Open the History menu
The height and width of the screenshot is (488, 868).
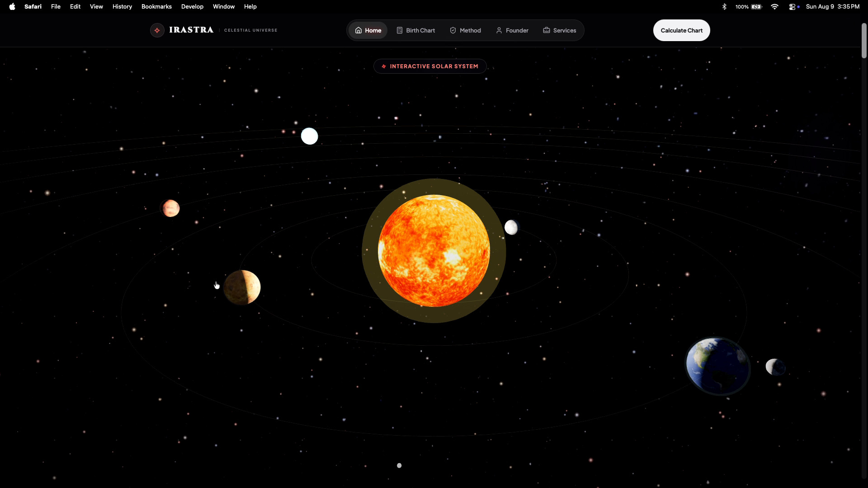coord(122,6)
